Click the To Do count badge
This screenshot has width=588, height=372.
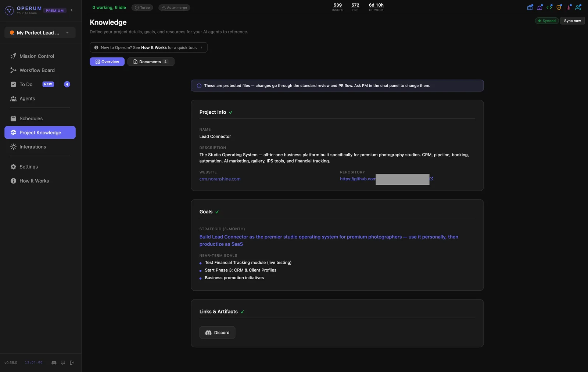pyautogui.click(x=67, y=84)
